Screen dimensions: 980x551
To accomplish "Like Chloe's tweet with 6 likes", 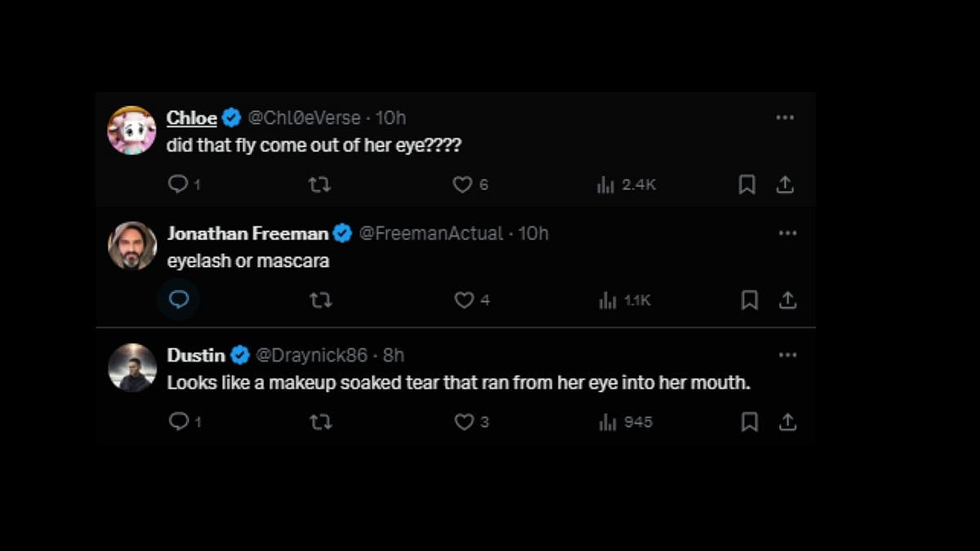I will pyautogui.click(x=462, y=184).
